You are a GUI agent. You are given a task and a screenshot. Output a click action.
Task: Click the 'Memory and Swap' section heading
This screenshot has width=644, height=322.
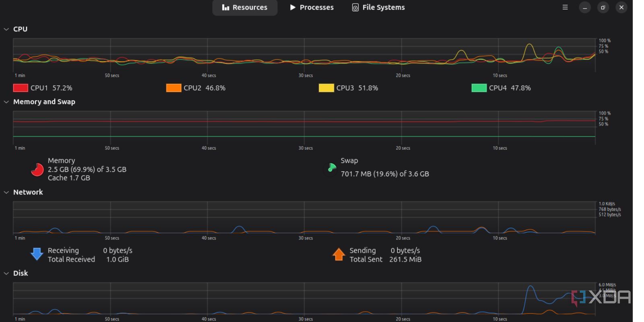coord(44,102)
